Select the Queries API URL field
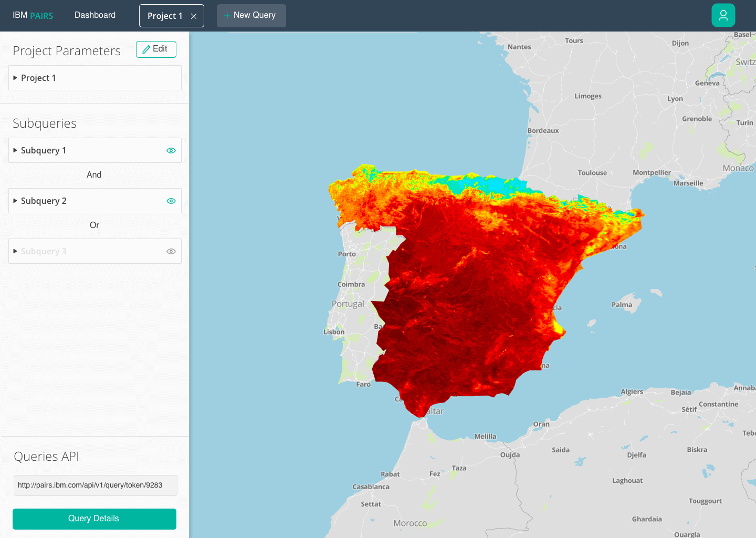756x538 pixels. tap(94, 485)
